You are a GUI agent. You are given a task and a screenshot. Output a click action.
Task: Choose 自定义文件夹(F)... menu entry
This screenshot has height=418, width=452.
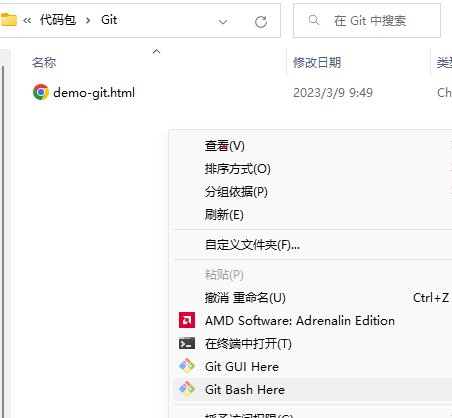(x=312, y=245)
